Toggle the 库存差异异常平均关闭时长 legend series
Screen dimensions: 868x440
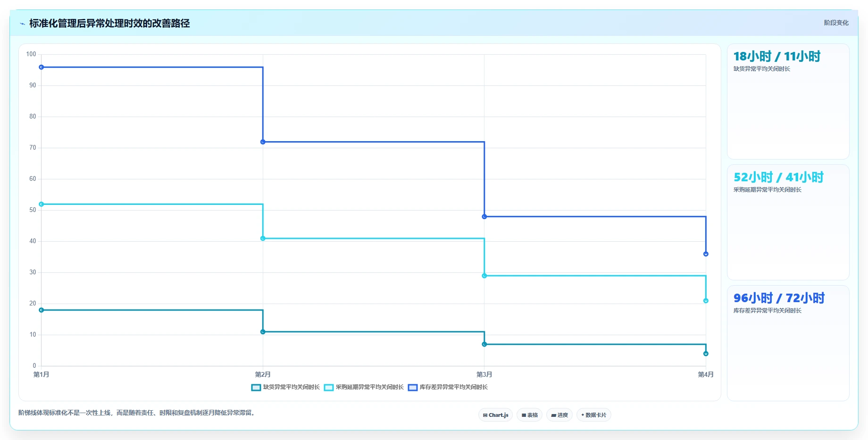pos(448,387)
